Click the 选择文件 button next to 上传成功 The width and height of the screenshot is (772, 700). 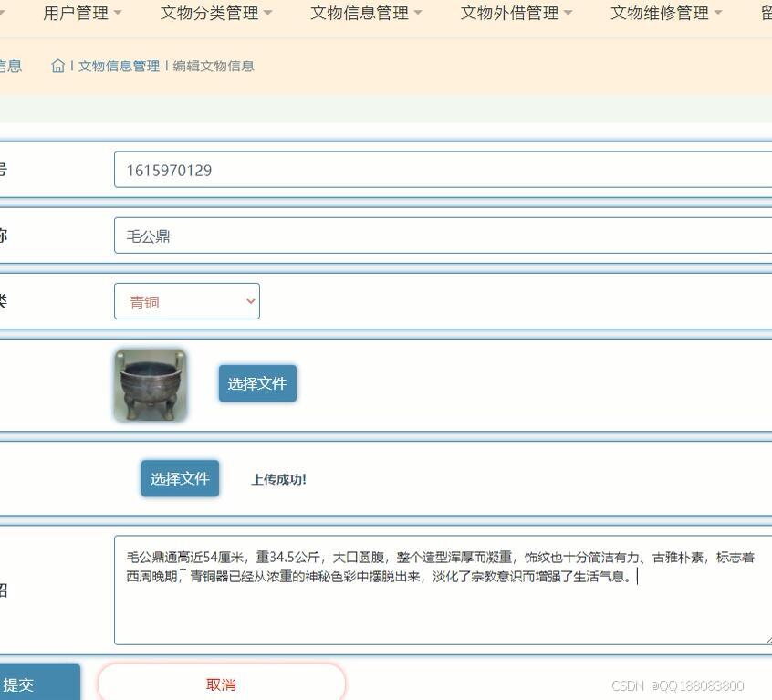coord(179,478)
